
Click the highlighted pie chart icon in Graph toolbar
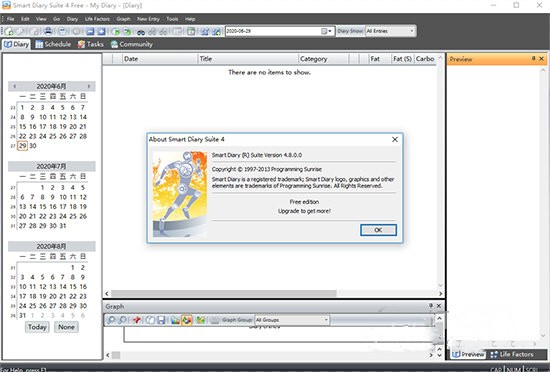click(x=187, y=320)
